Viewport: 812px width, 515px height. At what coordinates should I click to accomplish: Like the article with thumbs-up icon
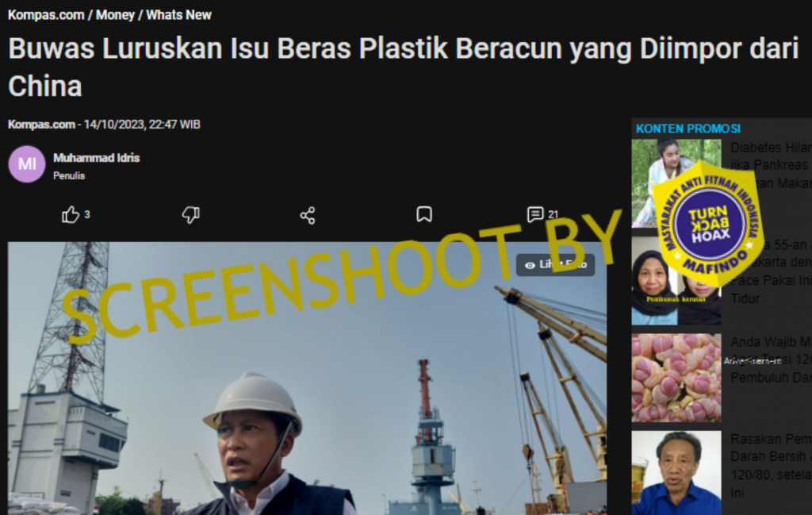tap(71, 214)
